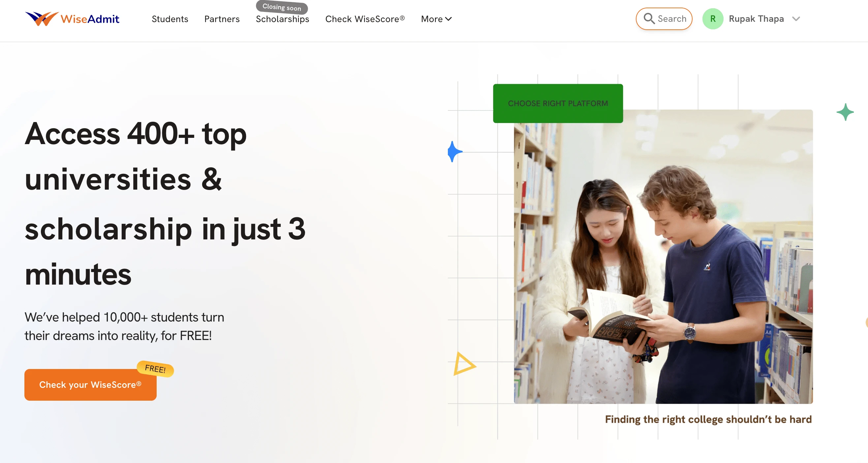Click the Closing soon badge

282,7
